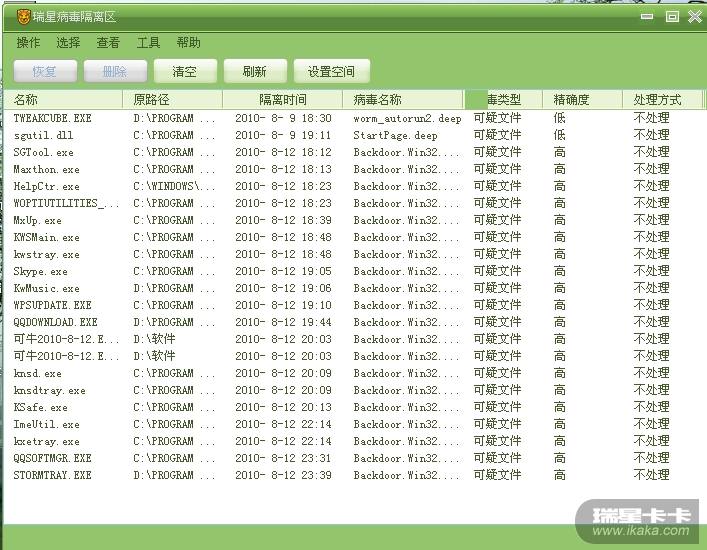Sort by the 精确度 column header
The width and height of the screenshot is (707, 550).
click(x=582, y=100)
